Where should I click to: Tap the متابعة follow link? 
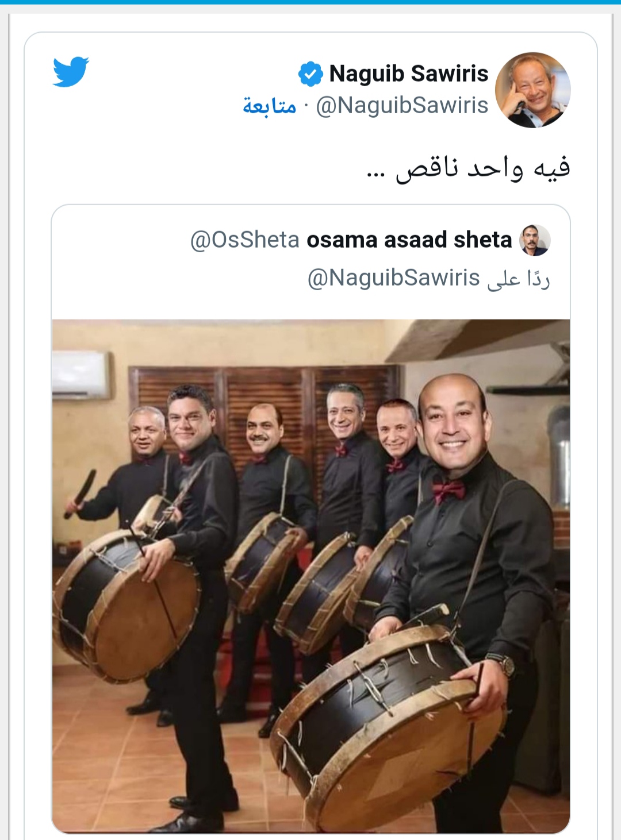269,106
